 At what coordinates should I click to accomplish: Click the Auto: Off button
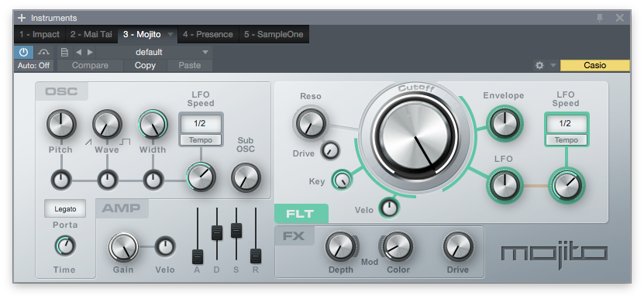33,66
